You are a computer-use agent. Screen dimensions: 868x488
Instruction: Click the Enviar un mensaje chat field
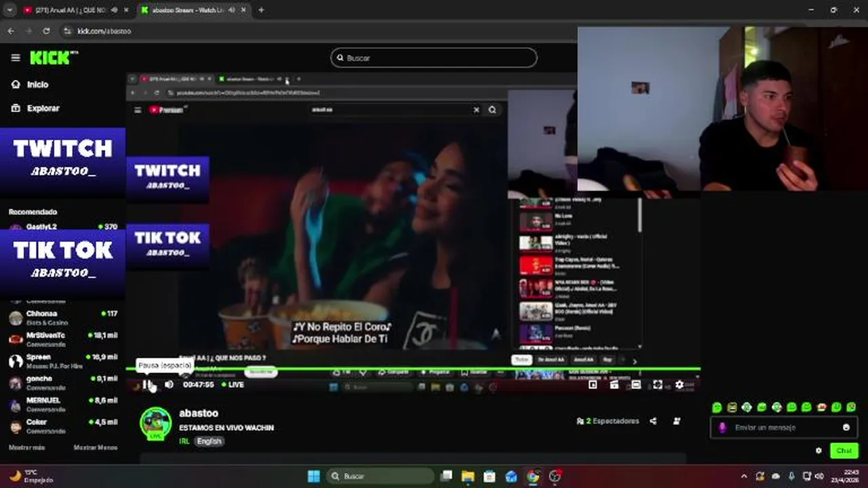tap(784, 428)
